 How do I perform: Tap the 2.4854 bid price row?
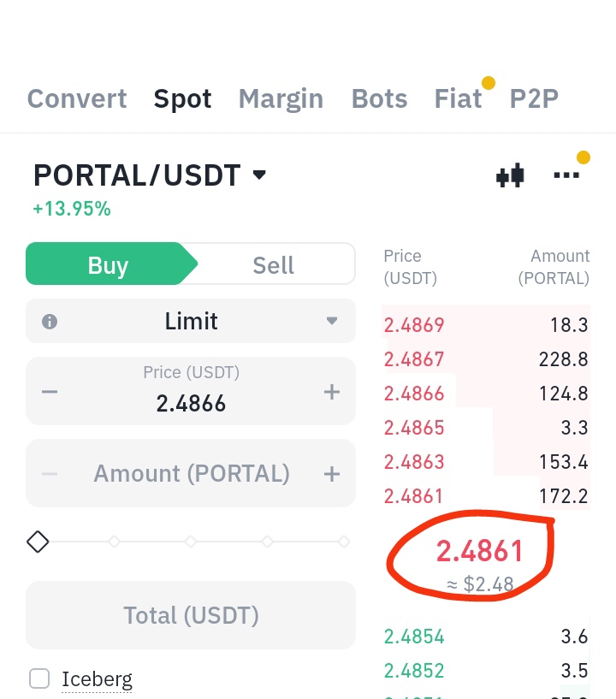(x=486, y=637)
